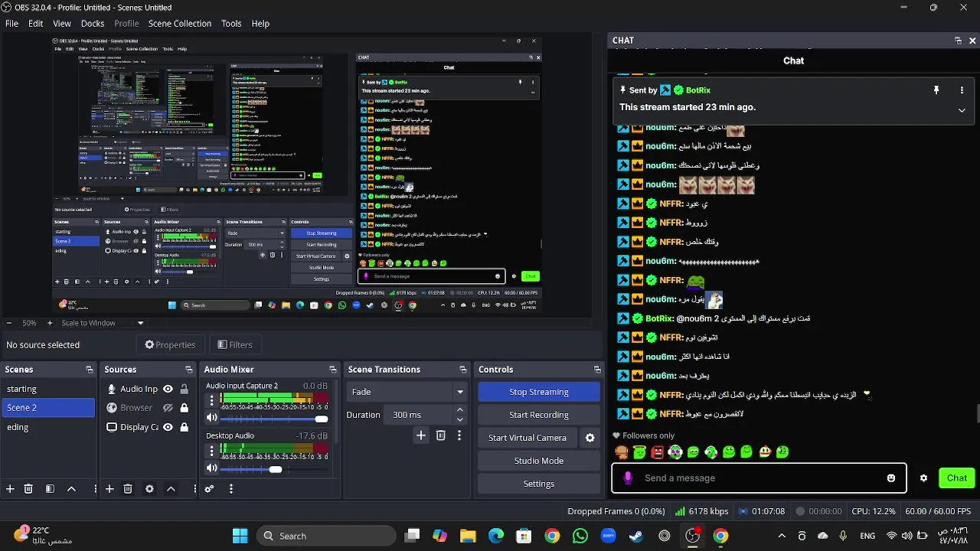Open the Edit menu
Image resolution: width=980 pixels, height=551 pixels.
(x=35, y=24)
